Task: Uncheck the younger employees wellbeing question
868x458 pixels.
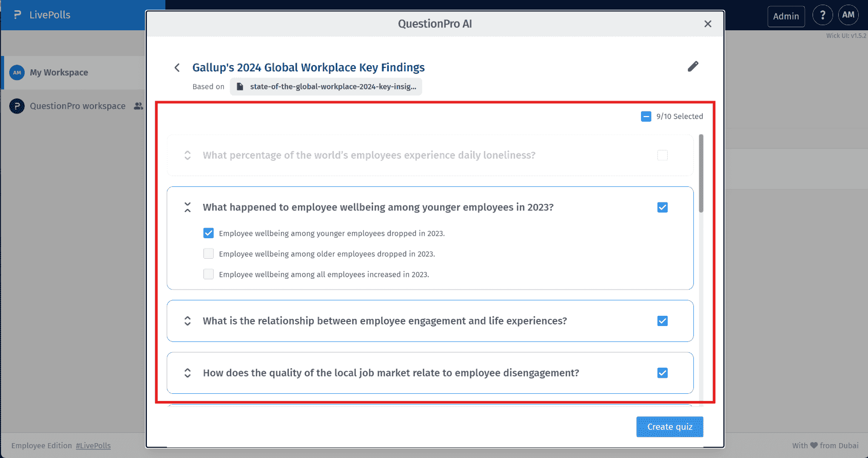Action: [663, 207]
